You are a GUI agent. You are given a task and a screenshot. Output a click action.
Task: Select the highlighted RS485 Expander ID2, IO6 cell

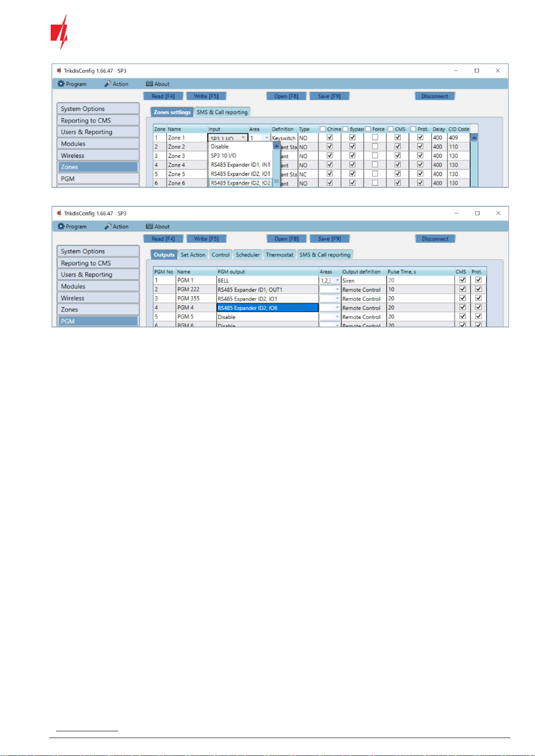pos(267,308)
